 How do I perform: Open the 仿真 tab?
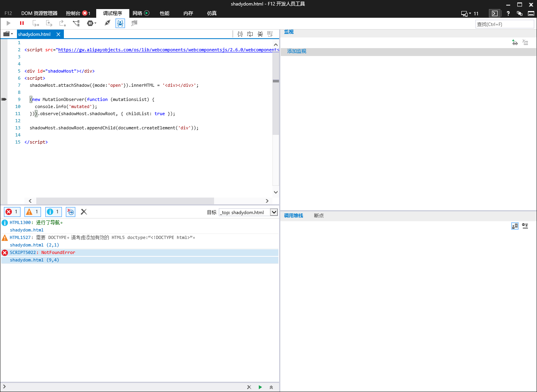(212, 13)
